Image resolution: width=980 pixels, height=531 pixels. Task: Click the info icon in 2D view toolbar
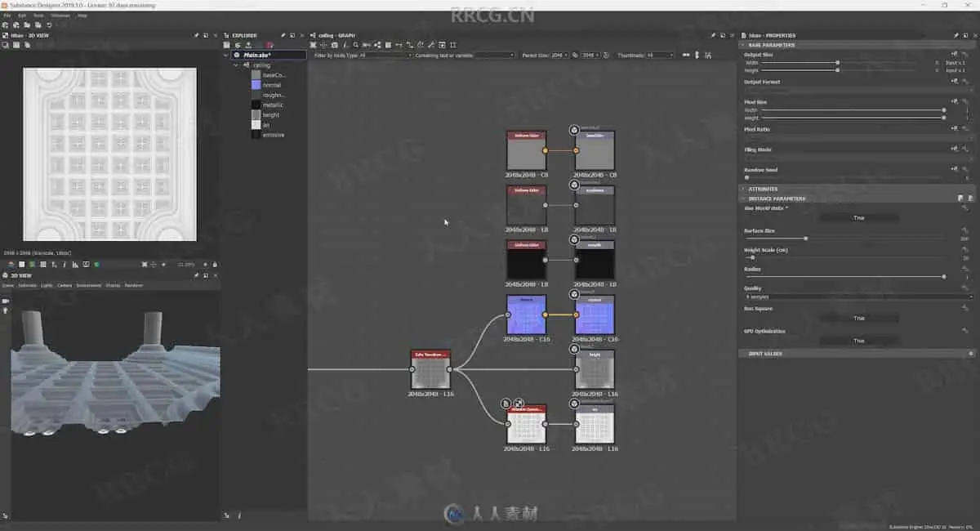tap(65, 264)
